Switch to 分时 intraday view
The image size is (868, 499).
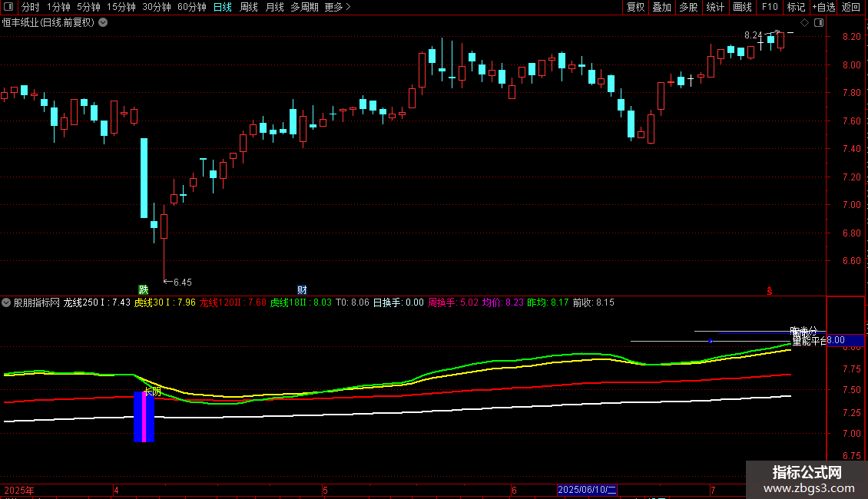[31, 7]
